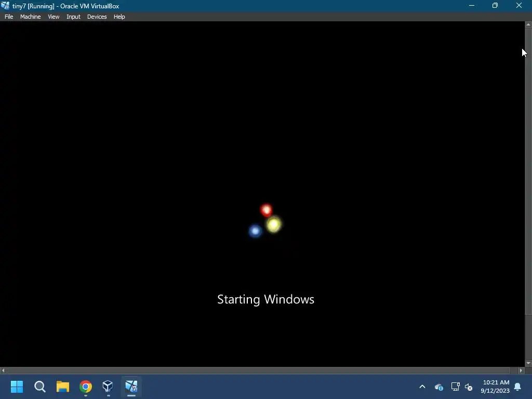This screenshot has width=532, height=399.
Task: Show hidden system tray icons
Action: click(422, 387)
